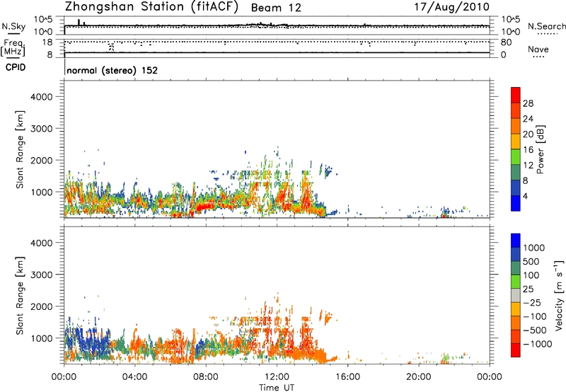Viewport: 566px width, 392px height.
Task: Click the 'CPID' row label
Action: (16, 67)
